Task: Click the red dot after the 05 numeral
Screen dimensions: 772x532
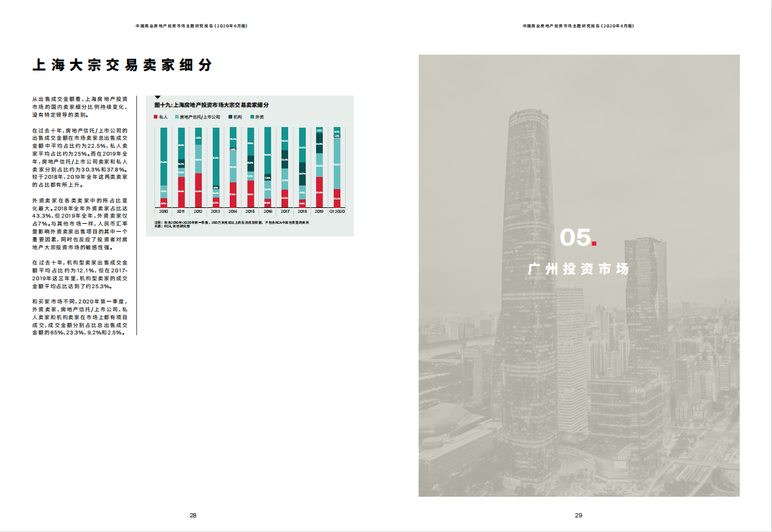Action: 594,244
